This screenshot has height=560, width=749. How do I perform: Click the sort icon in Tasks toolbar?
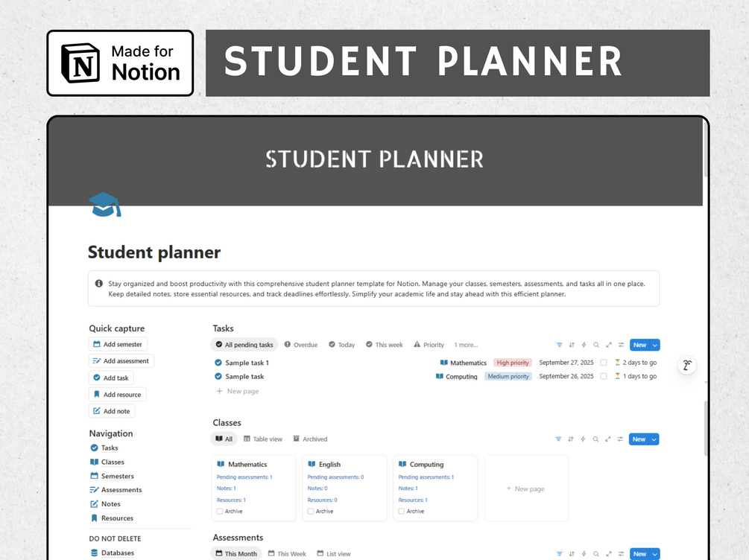click(572, 345)
